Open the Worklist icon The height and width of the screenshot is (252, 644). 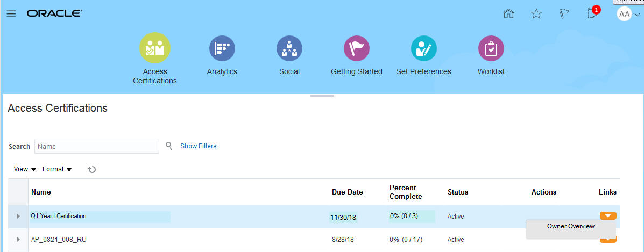pyautogui.click(x=491, y=48)
